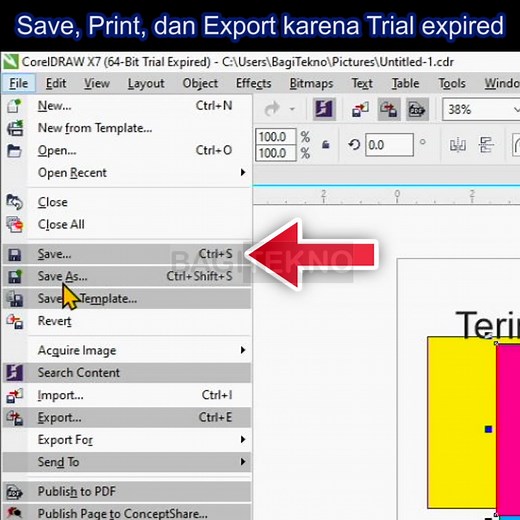Choose Revert from the File menu
Viewport: 520px width, 520px height.
[127, 321]
